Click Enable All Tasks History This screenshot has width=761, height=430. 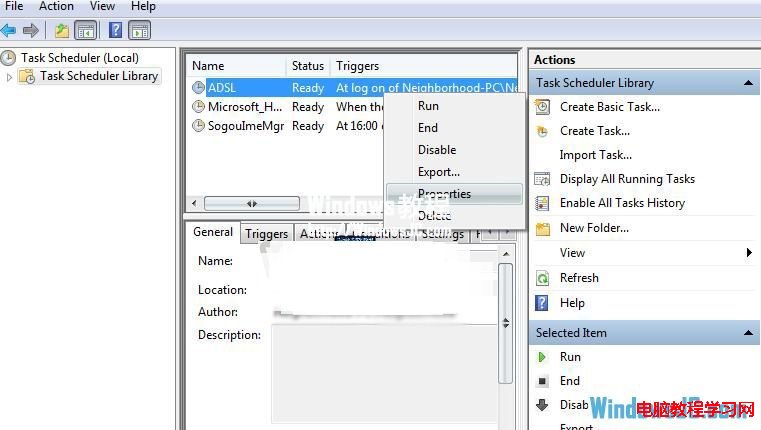[x=622, y=203]
